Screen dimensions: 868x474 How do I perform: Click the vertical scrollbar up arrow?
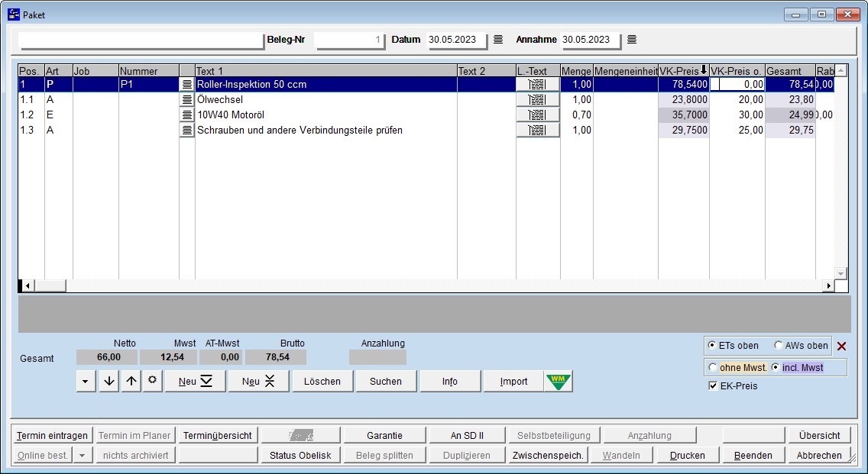[x=840, y=71]
